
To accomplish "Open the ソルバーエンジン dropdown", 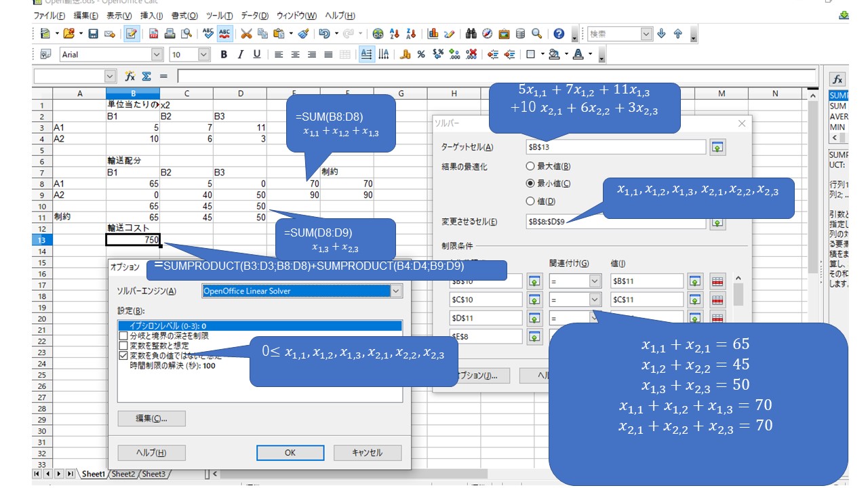I will (396, 291).
